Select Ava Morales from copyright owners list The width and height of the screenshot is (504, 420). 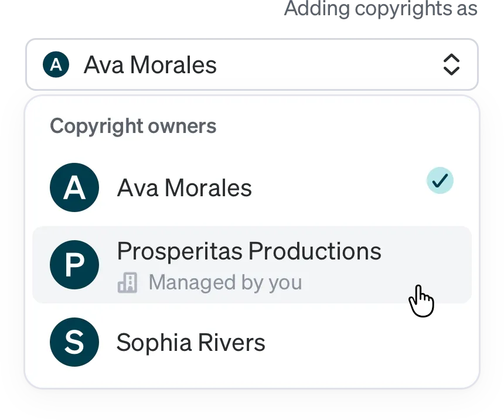pos(251,187)
